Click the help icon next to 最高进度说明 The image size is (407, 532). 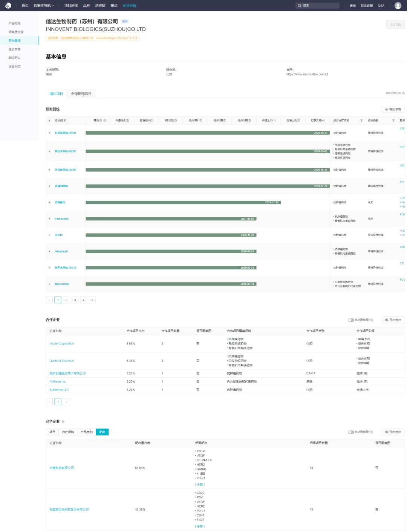tap(403, 93)
